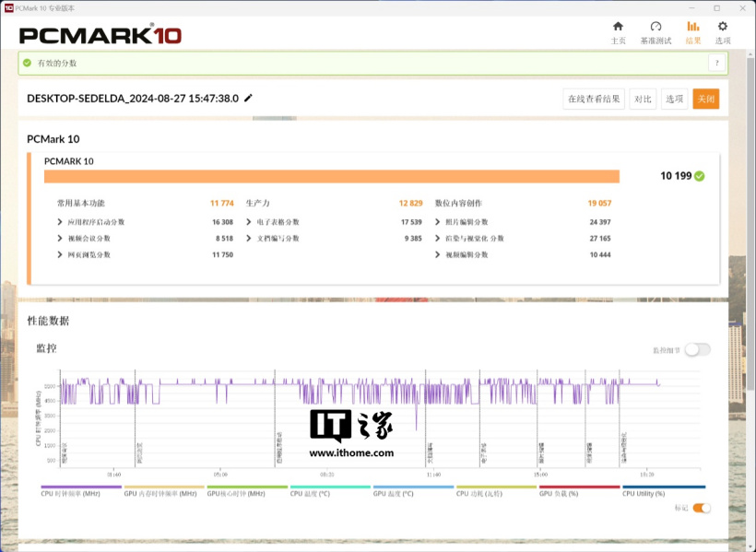Screen dimensions: 756x552
Task: Open the 主页 home icon
Action: coord(618,32)
